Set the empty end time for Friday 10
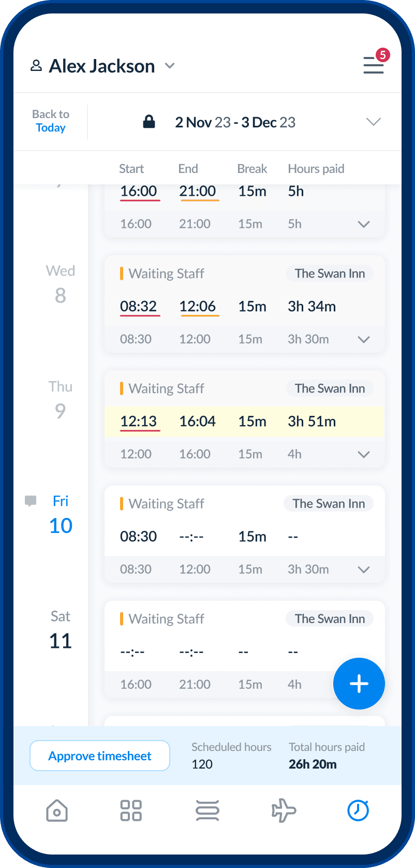 click(191, 537)
